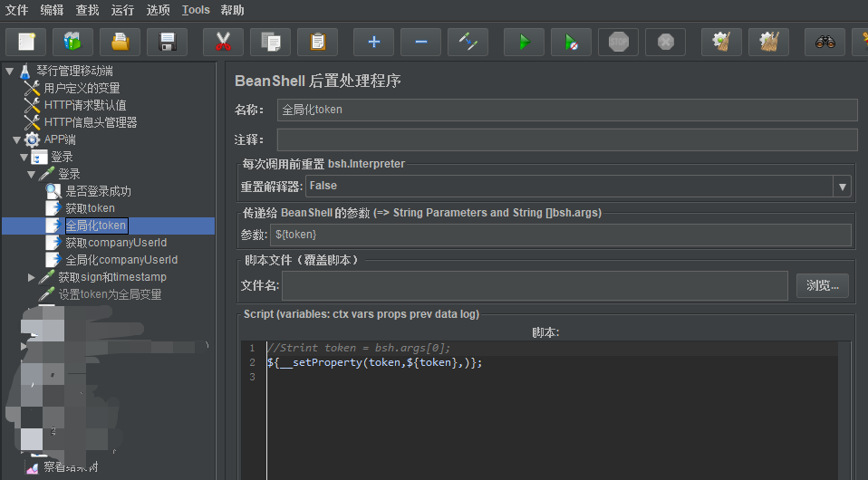Expand all tree nodes plus icon
This screenshot has width=868, height=480.
tap(373, 42)
